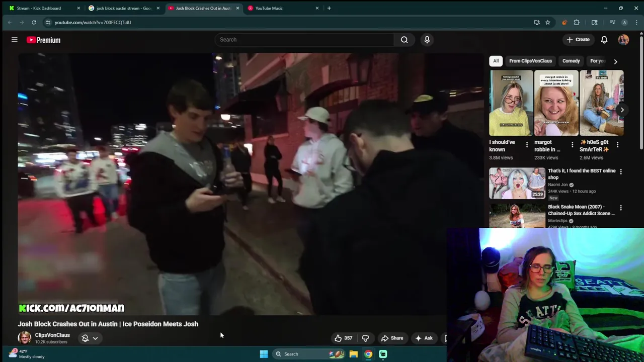Close the YouTube Music tab

click(317, 8)
